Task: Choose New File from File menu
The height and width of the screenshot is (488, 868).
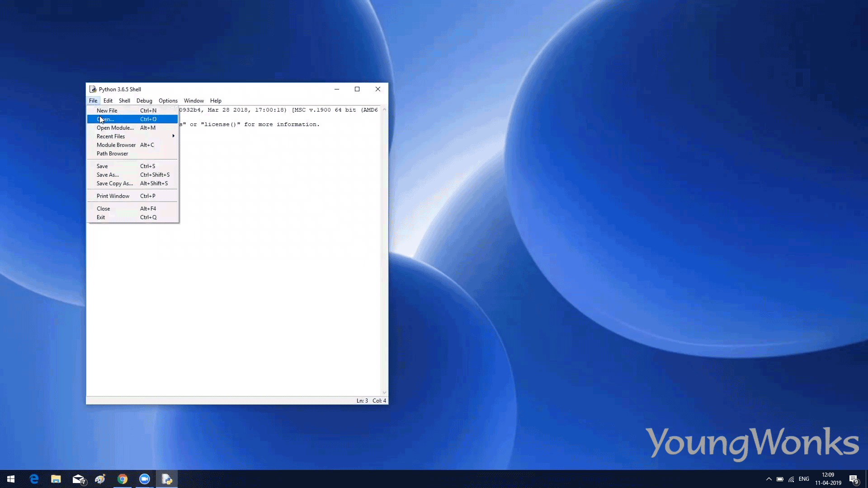Action: (132, 110)
